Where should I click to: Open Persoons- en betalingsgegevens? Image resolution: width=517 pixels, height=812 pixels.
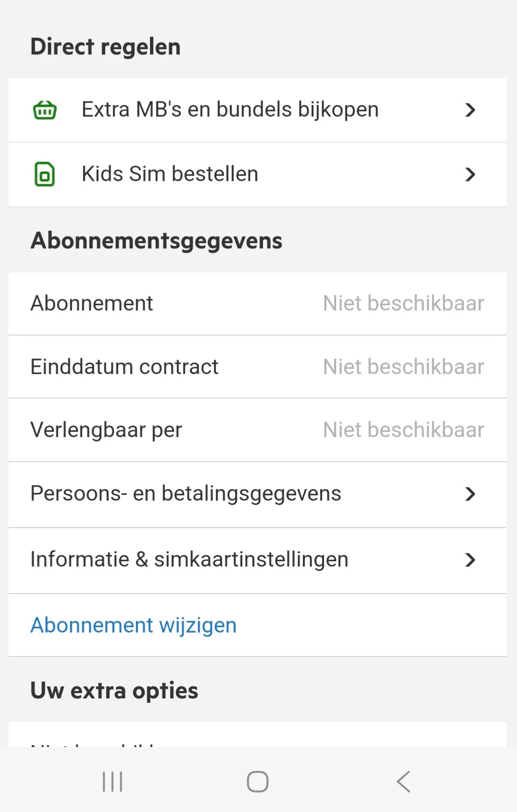(x=186, y=494)
